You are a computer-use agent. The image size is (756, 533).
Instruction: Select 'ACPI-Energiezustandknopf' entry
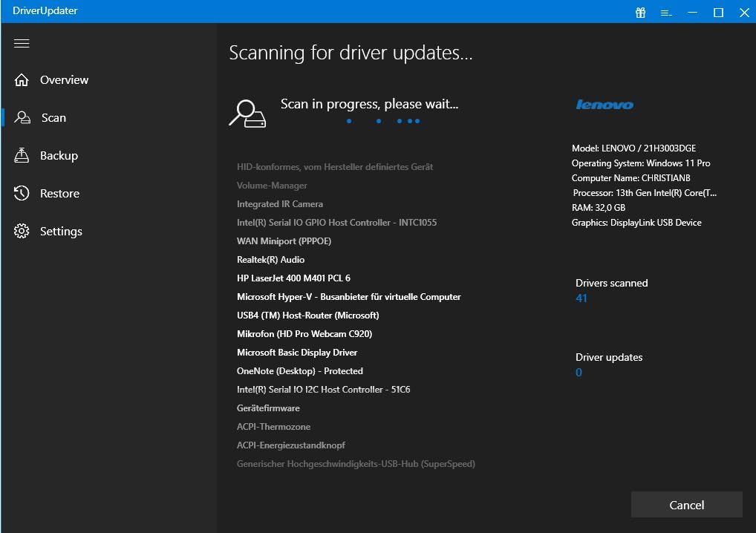pos(290,445)
